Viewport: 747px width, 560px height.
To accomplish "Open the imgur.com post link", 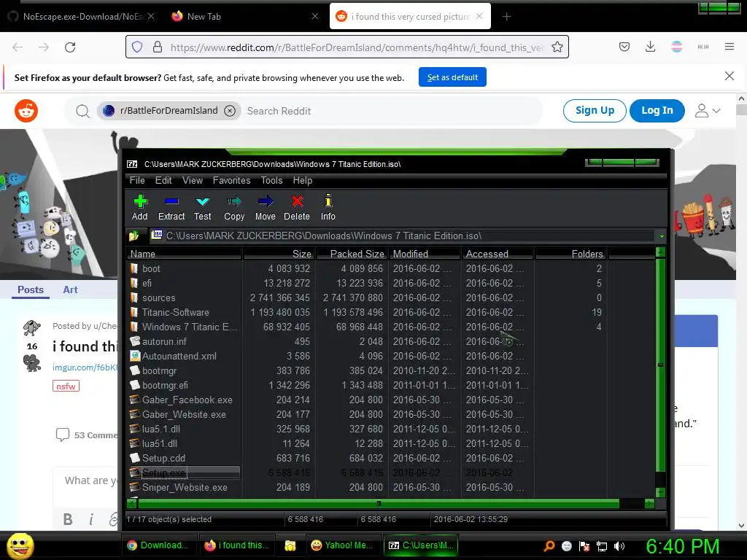I will 85,367.
